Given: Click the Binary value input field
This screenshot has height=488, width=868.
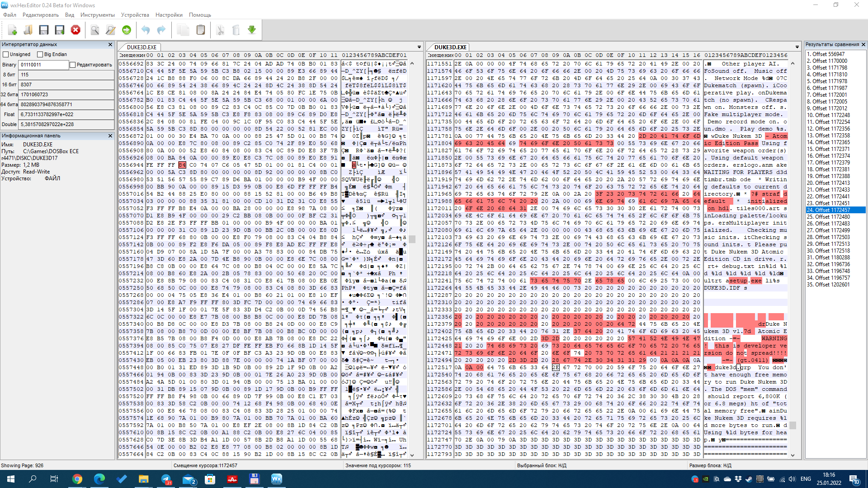Looking at the screenshot, I should click(43, 65).
